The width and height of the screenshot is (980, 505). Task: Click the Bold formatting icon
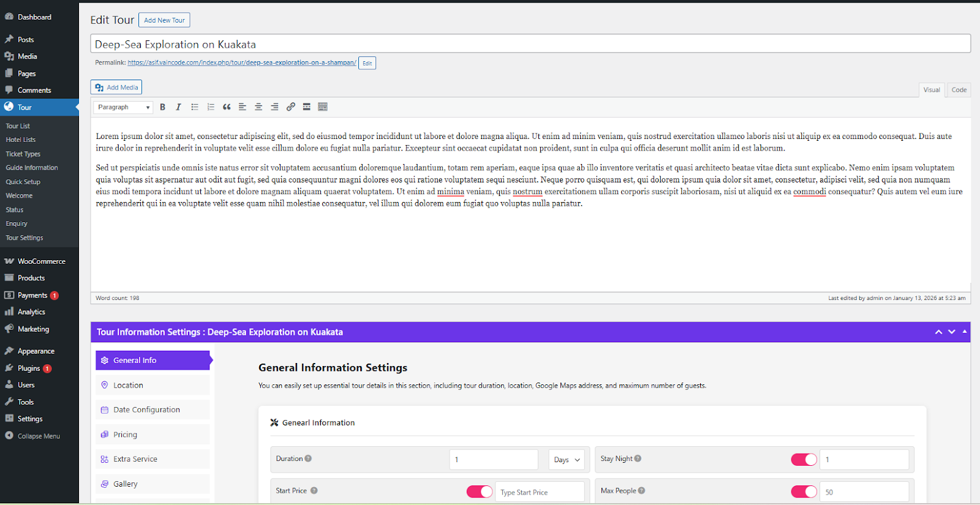[x=162, y=107]
